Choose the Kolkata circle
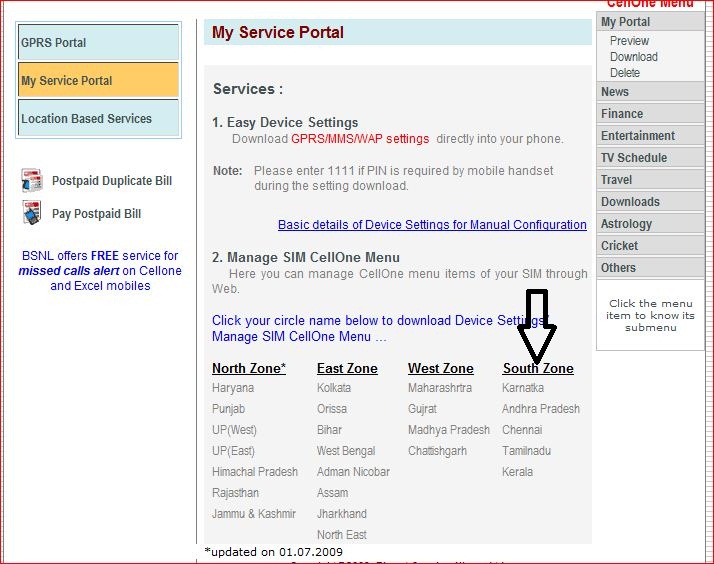This screenshot has width=714, height=564. point(334,388)
